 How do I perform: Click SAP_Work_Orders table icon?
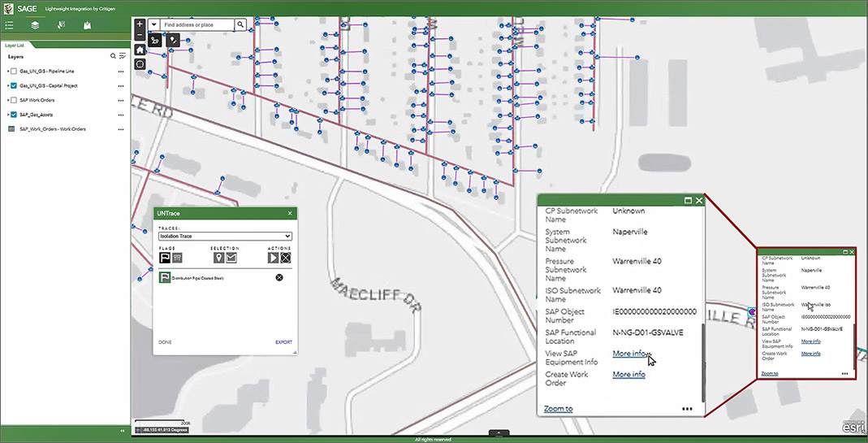click(11, 128)
